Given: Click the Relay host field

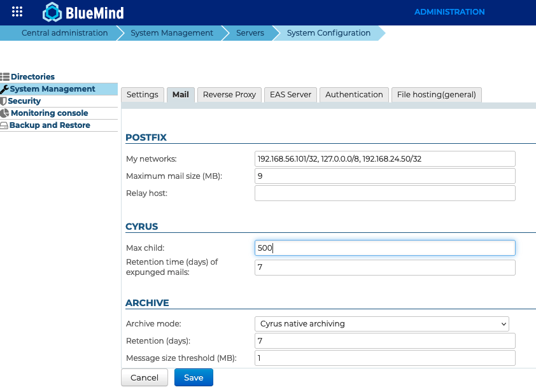Looking at the screenshot, I should pyautogui.click(x=385, y=193).
